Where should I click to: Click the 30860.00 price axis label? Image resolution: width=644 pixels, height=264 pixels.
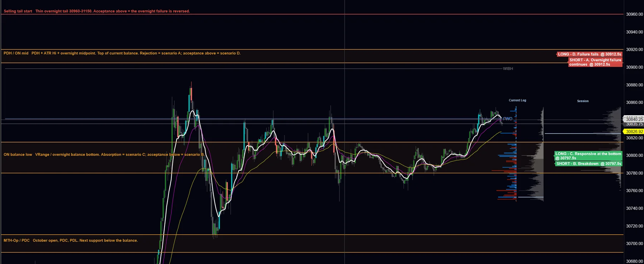[634, 103]
